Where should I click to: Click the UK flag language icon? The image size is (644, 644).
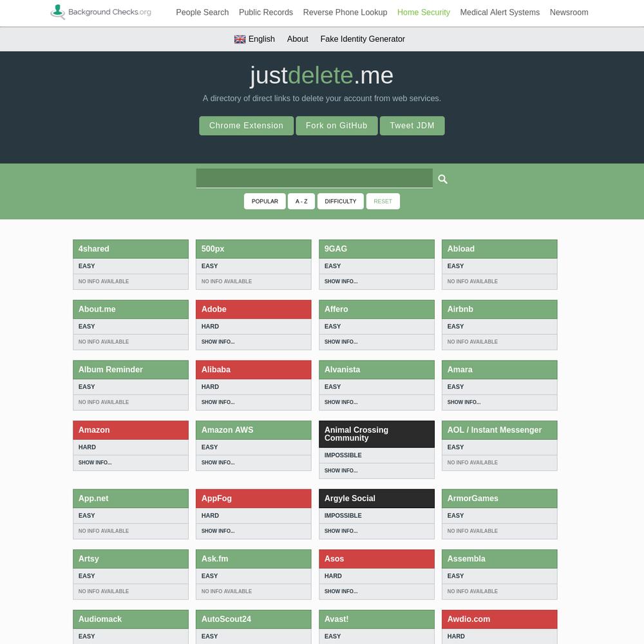tap(240, 39)
